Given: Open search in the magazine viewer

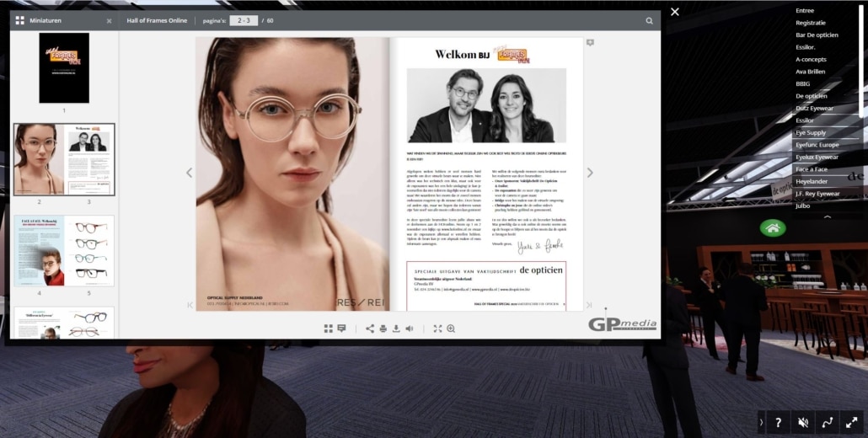Looking at the screenshot, I should click(x=649, y=20).
